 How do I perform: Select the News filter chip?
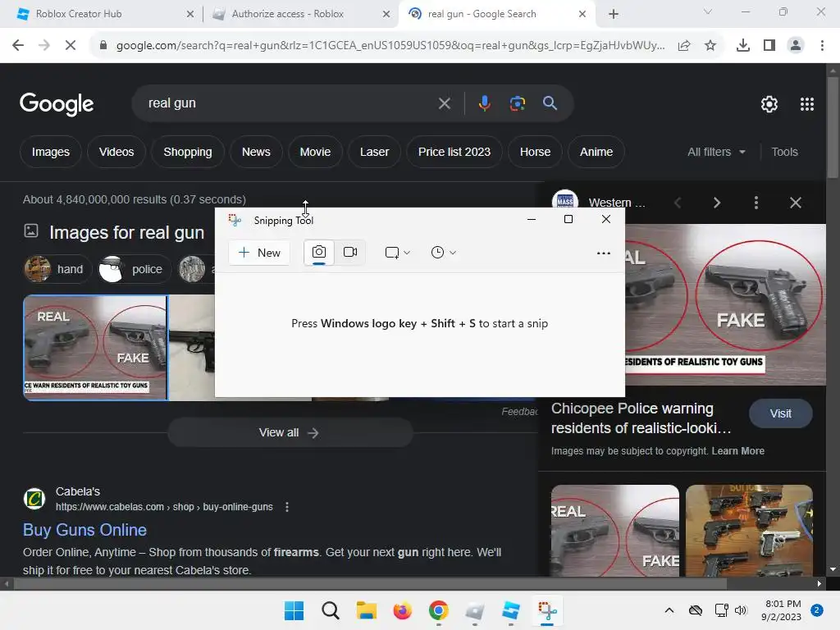click(256, 152)
